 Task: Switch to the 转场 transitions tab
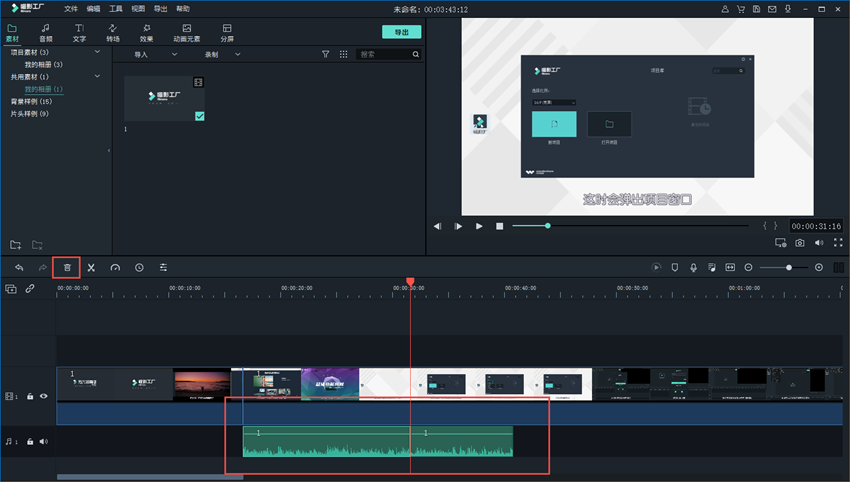113,33
